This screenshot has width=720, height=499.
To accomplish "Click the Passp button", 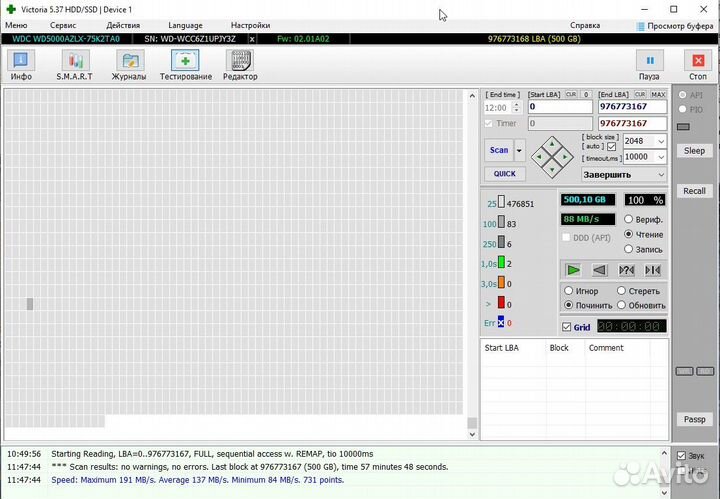I will tap(694, 419).
